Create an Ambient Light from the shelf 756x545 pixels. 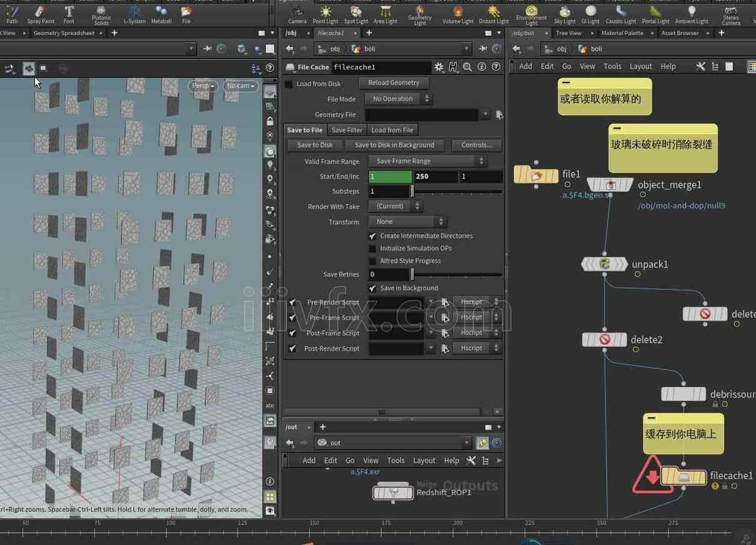tap(692, 14)
